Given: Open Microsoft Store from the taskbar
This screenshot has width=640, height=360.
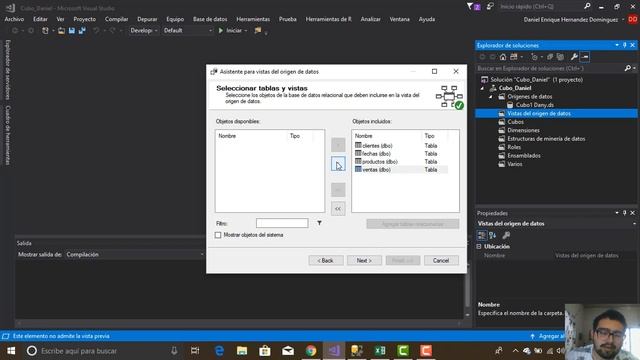Looking at the screenshot, I should [x=265, y=351].
